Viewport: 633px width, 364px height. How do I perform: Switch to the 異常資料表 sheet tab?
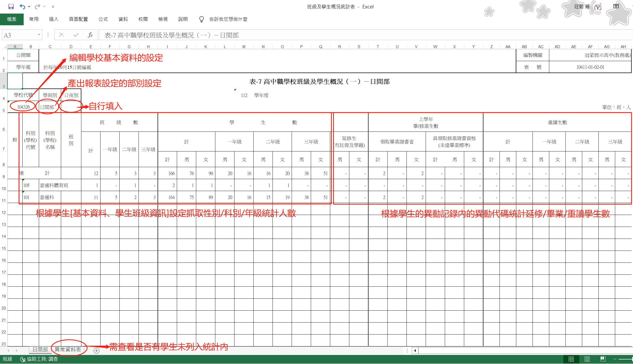[x=68, y=350]
